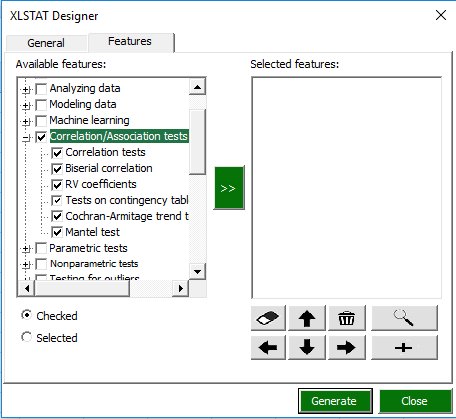The image size is (456, 419).
Task: Click the tree scroll down arrow
Action: click(x=197, y=272)
